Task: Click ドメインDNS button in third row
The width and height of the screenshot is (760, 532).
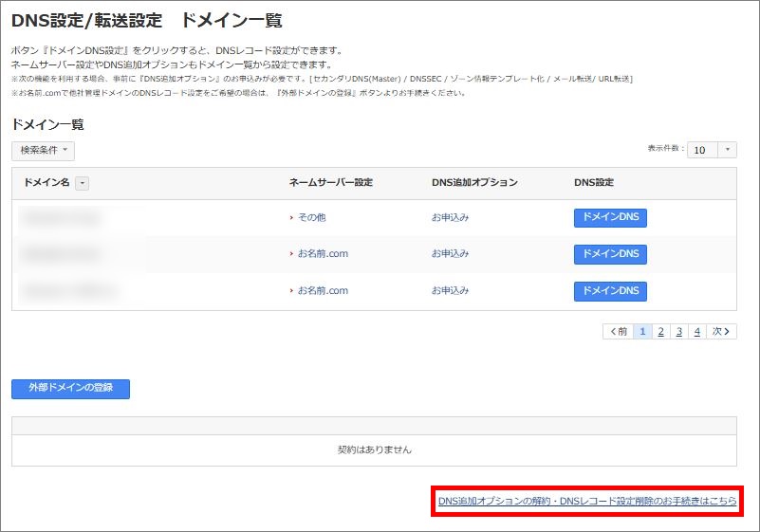Action: pos(610,291)
